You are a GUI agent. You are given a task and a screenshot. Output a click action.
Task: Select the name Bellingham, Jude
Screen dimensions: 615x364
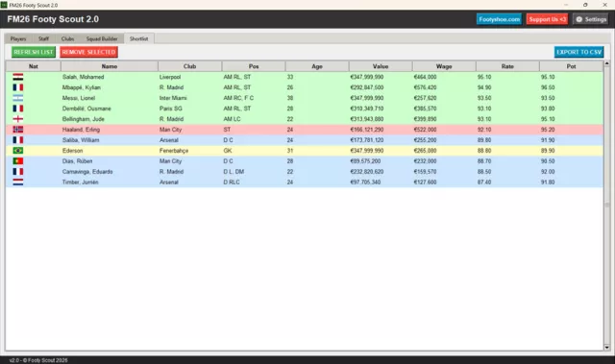(x=84, y=119)
